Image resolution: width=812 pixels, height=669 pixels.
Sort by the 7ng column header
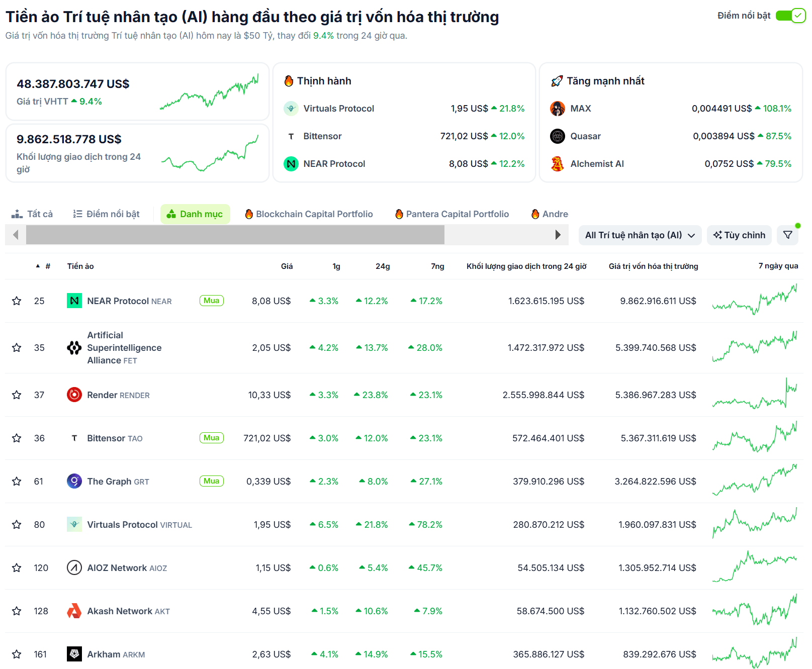437,266
